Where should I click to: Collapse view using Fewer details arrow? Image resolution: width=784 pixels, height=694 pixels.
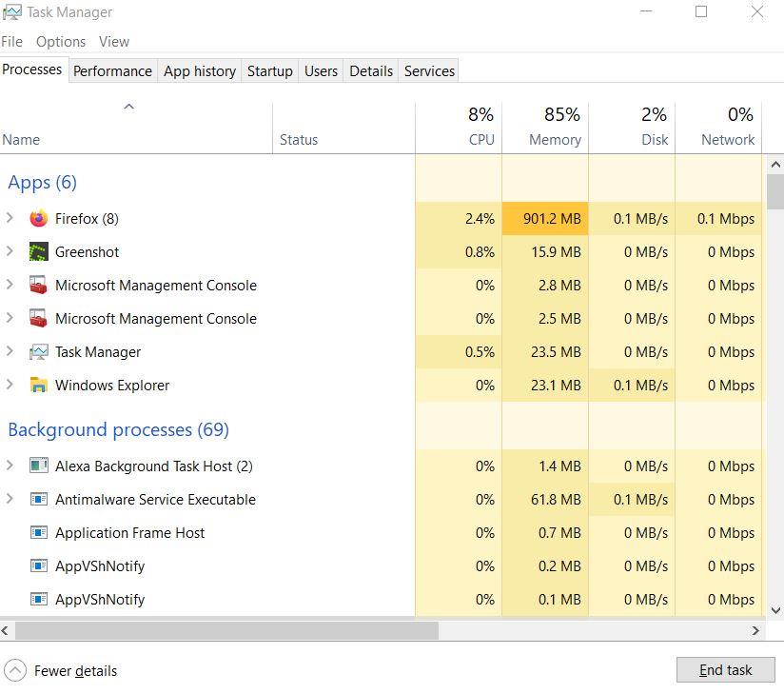[x=15, y=670]
